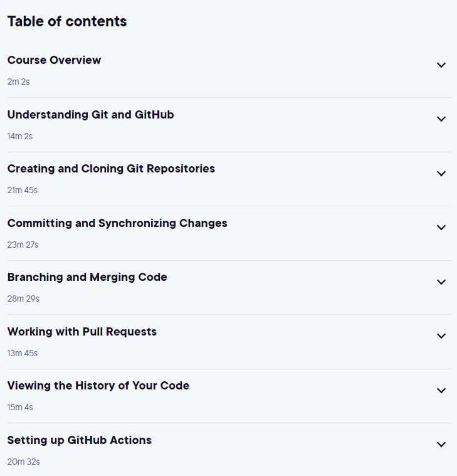Expand the Course Overview chevron
This screenshot has width=457, height=476.
tap(441, 65)
